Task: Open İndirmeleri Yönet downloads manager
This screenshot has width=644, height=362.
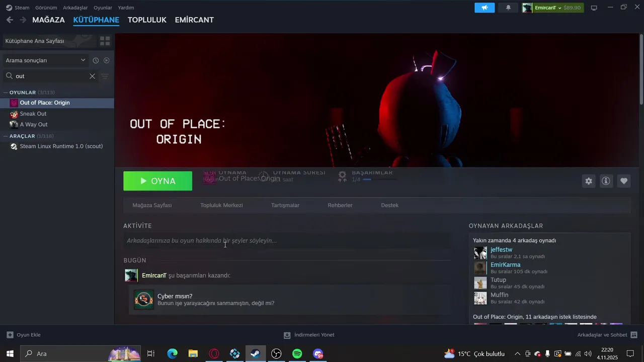Action: coord(309,335)
